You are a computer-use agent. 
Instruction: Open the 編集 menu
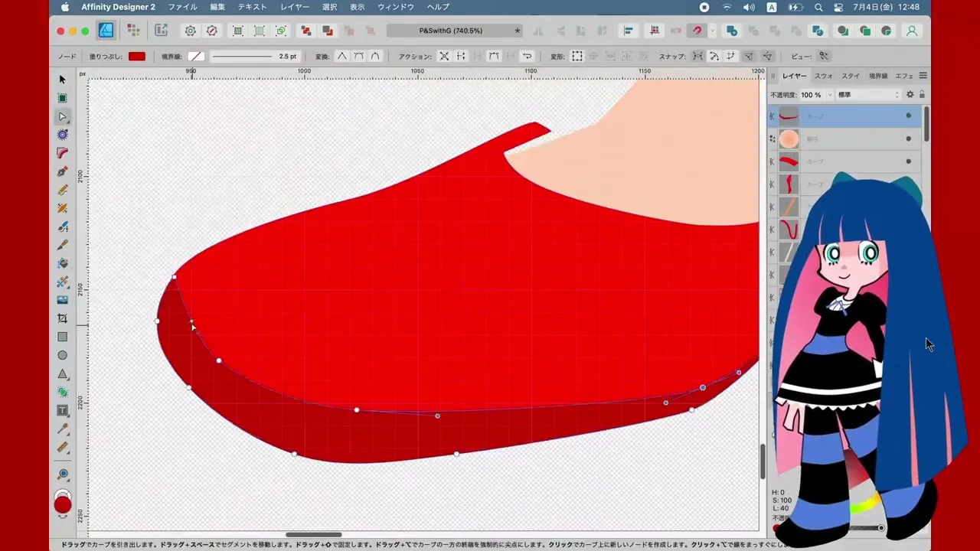217,7
